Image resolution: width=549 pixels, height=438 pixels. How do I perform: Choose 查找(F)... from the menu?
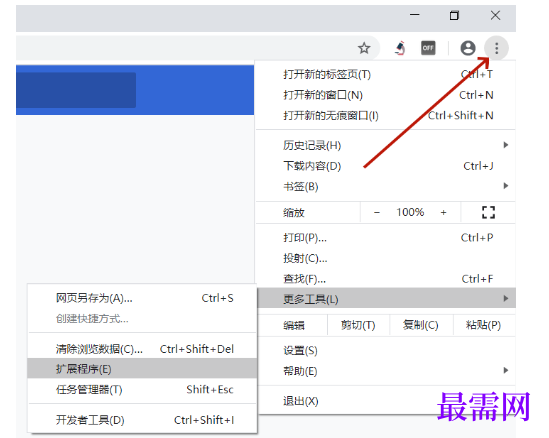pyautogui.click(x=385, y=279)
